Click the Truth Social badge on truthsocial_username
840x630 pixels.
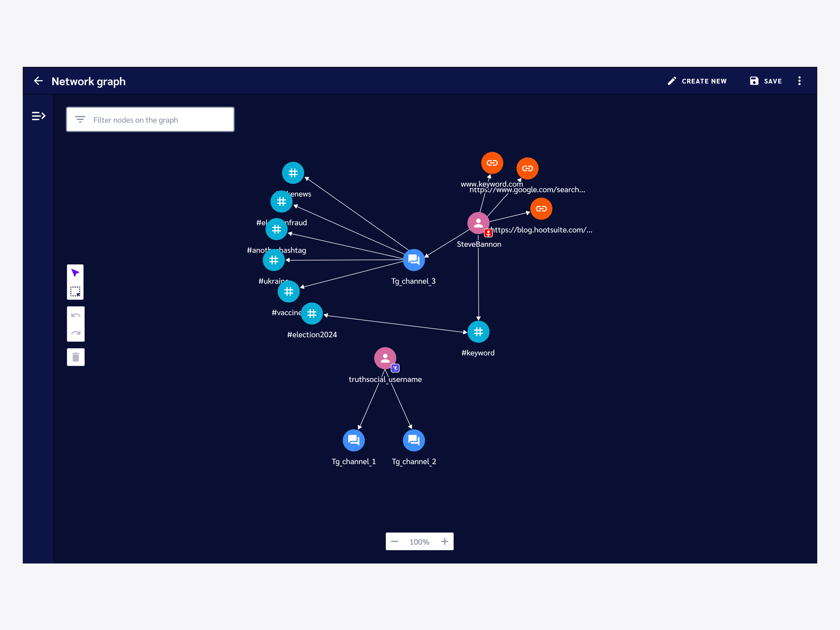(x=395, y=367)
